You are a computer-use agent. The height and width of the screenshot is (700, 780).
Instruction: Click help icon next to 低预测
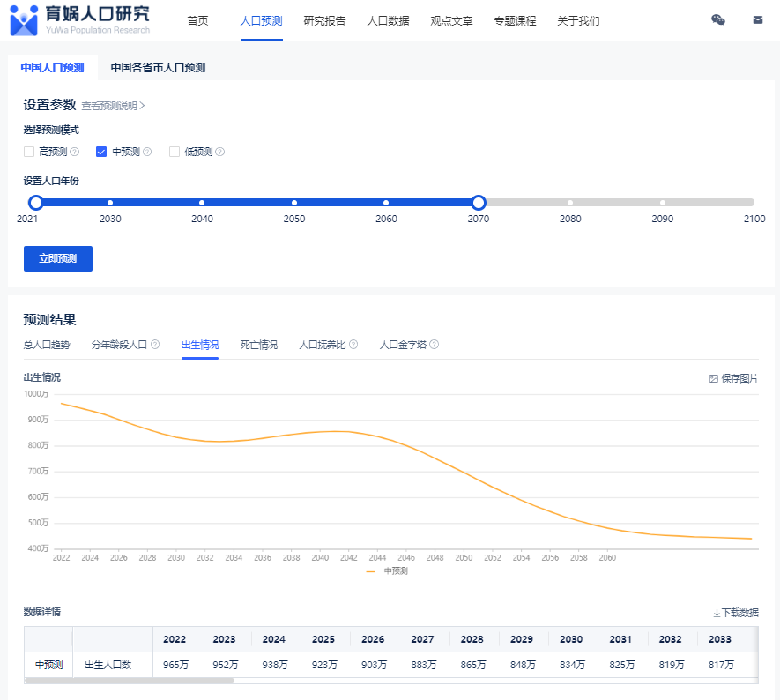[219, 152]
